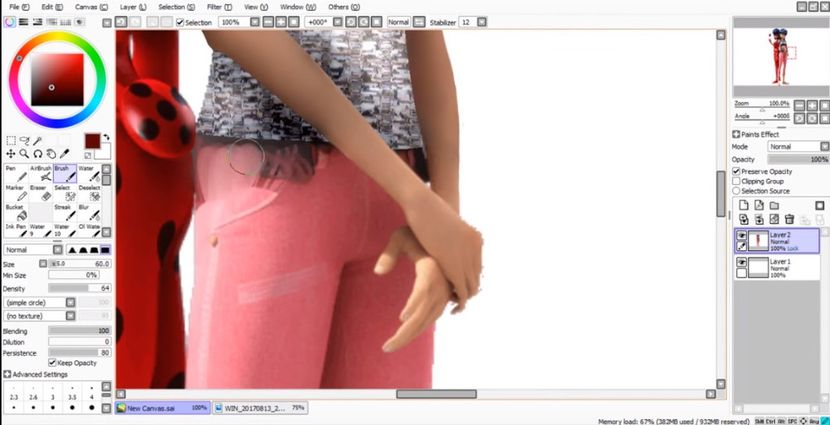Image resolution: width=830 pixels, height=425 pixels.
Task: Select the magic wand tool
Action: 38,141
